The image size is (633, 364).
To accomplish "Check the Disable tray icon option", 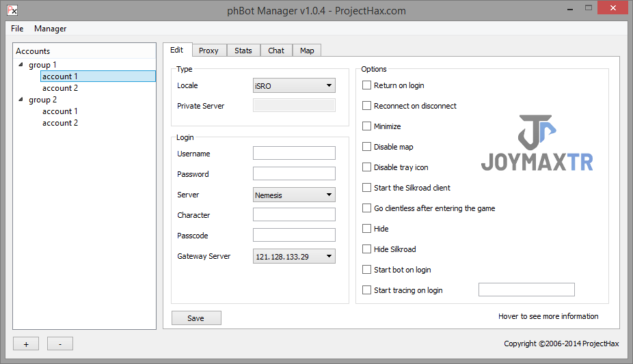I will 366,167.
